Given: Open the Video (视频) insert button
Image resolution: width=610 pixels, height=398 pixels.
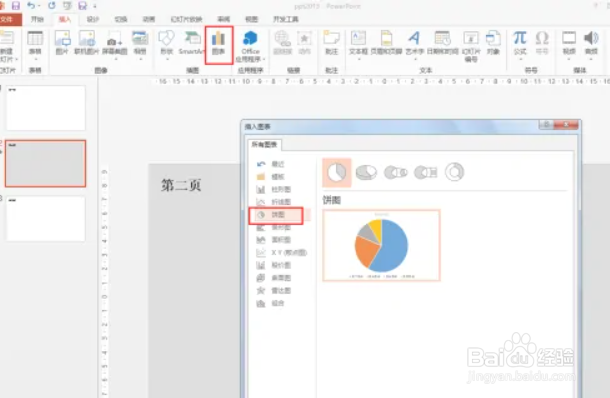Looking at the screenshot, I should [569, 45].
